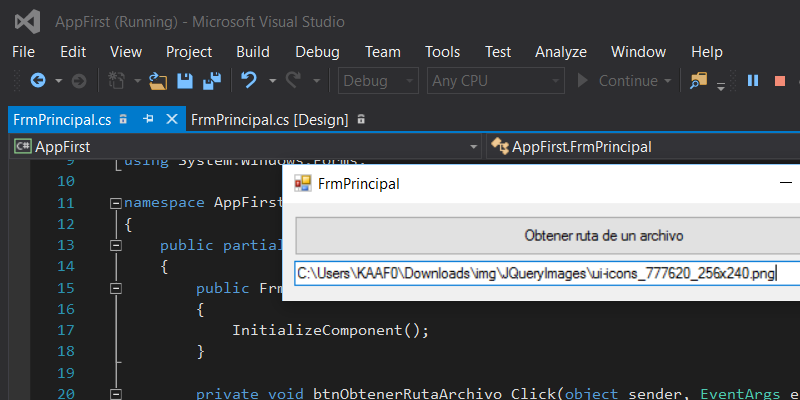This screenshot has width=800, height=400.
Task: Switch to FrmPrincipal.cs [Design] tab
Action: 269,119
